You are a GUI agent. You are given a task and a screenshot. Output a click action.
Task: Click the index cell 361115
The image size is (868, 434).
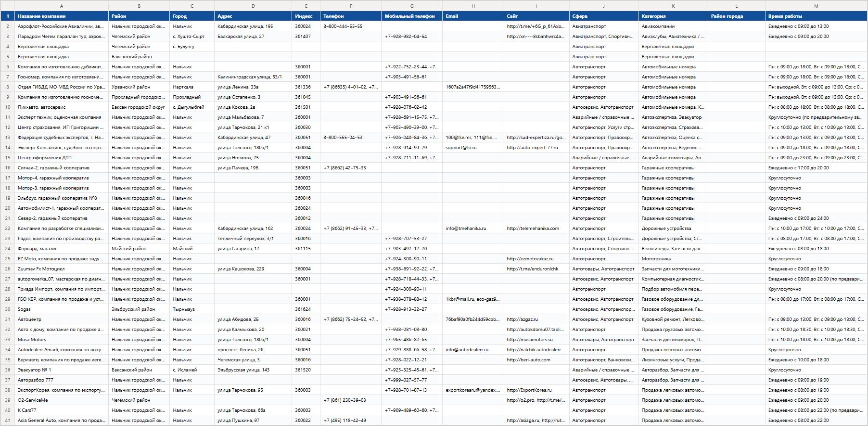306,249
